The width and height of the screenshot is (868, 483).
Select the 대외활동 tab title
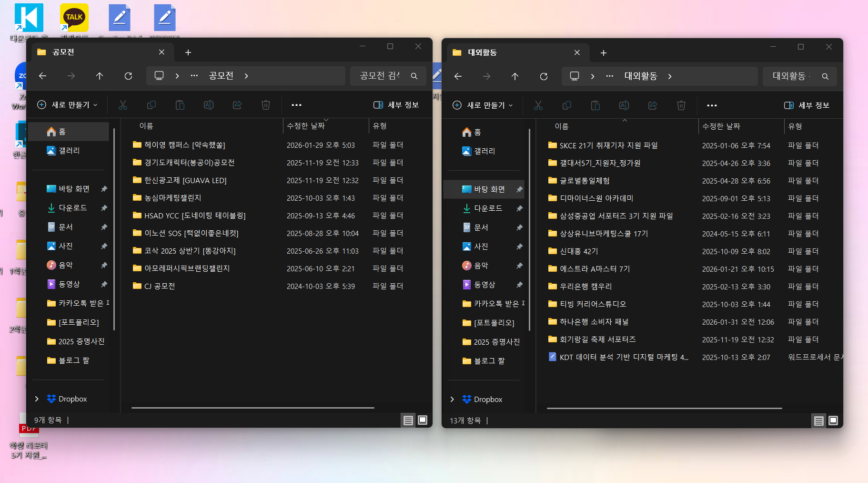point(482,52)
